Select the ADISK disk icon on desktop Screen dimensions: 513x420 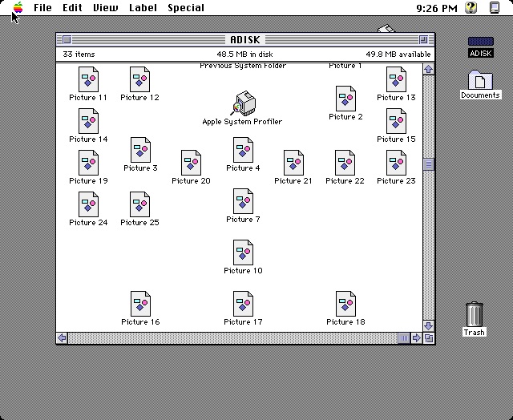481,41
